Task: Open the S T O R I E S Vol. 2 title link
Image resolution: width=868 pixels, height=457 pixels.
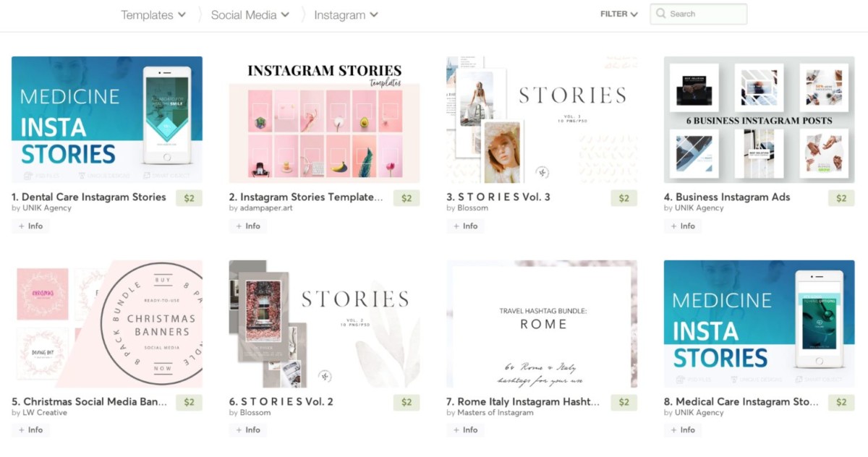Action: [x=281, y=401]
